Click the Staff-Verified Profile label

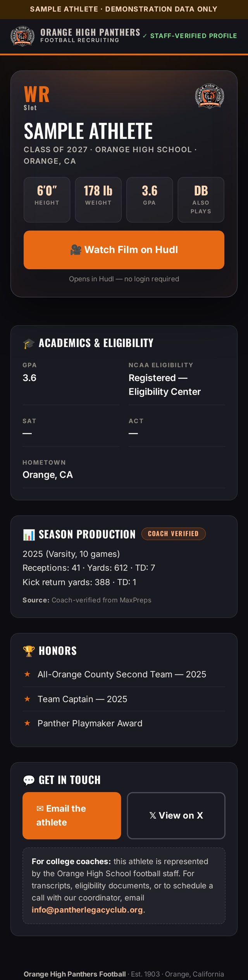190,36
